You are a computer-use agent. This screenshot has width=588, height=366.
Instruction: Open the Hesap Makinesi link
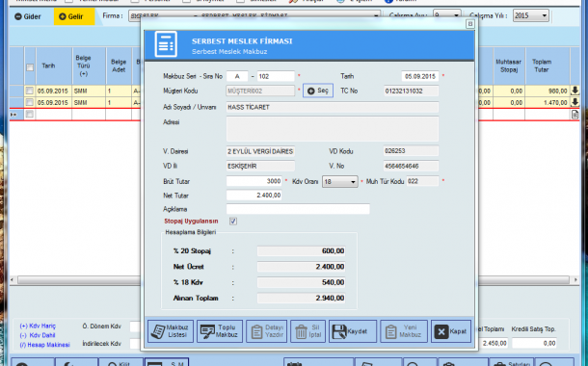click(44, 345)
